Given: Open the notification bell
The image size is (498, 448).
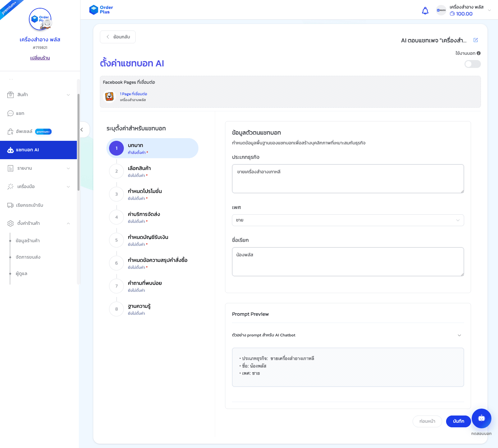Looking at the screenshot, I should coord(425,11).
